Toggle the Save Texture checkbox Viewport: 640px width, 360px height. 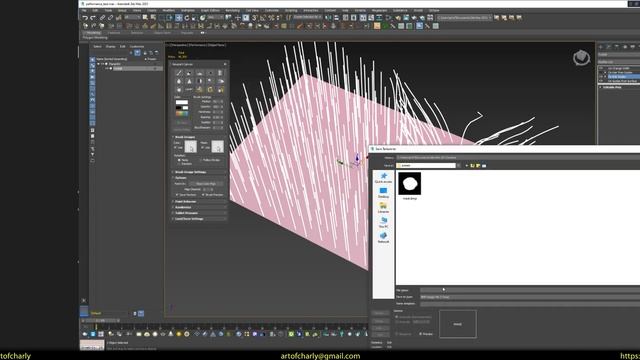[177, 195]
